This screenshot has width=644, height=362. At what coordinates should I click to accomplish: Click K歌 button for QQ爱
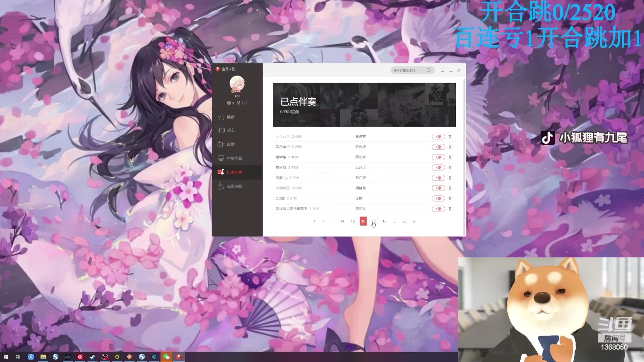click(438, 198)
